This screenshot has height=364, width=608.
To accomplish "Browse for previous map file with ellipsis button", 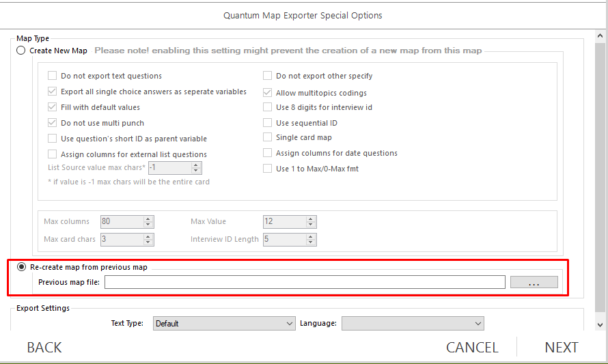I will (x=534, y=282).
